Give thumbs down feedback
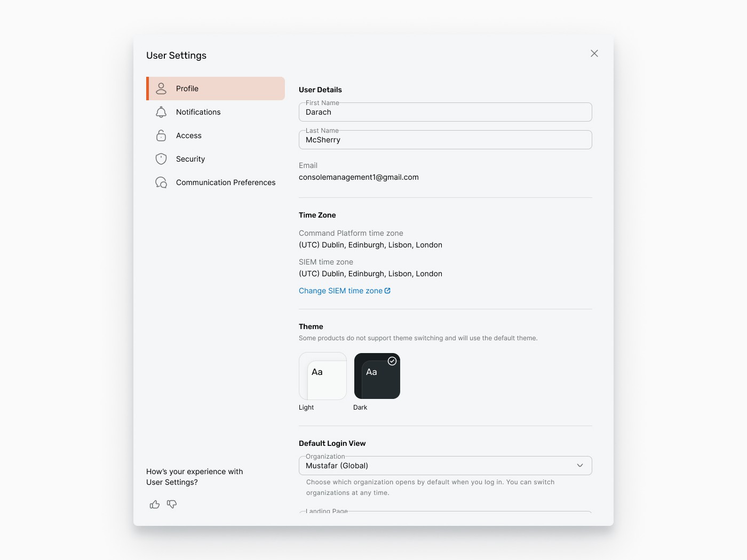747x560 pixels. (172, 504)
